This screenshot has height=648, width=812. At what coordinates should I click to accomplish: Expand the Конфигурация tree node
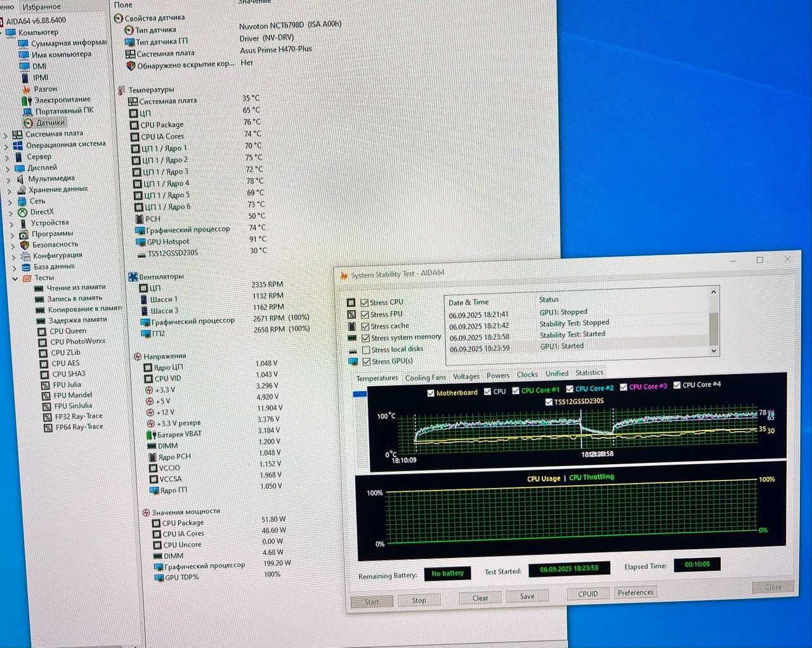pyautogui.click(x=13, y=257)
